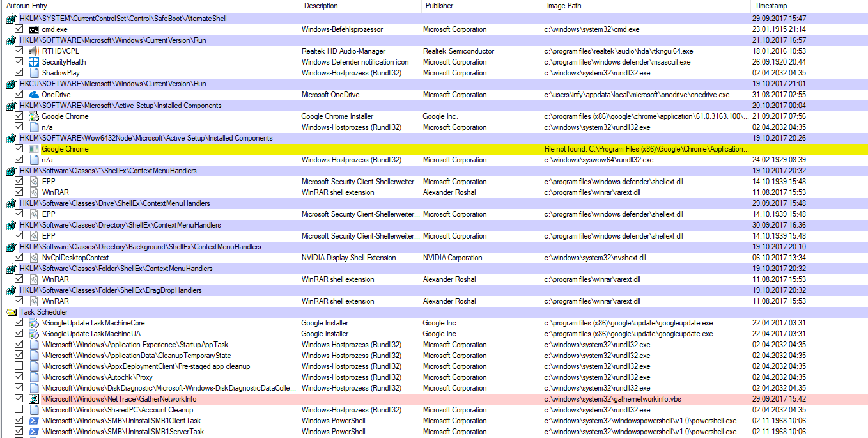This screenshot has height=438, width=868.
Task: Click the DiskDiagnosticDataCollector file icon
Action: point(34,388)
